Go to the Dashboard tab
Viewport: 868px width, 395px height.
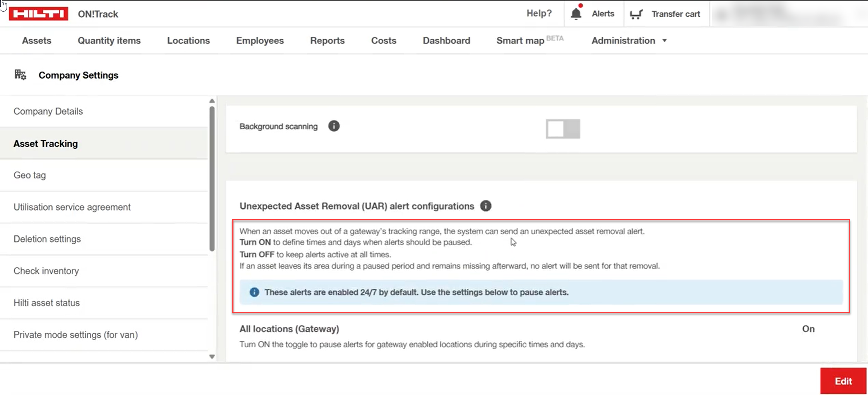click(x=446, y=41)
